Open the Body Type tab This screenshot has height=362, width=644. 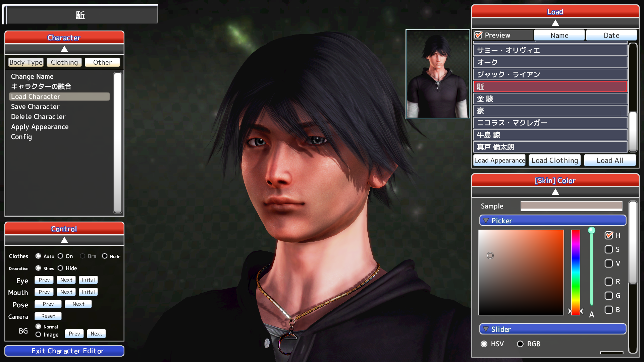26,62
